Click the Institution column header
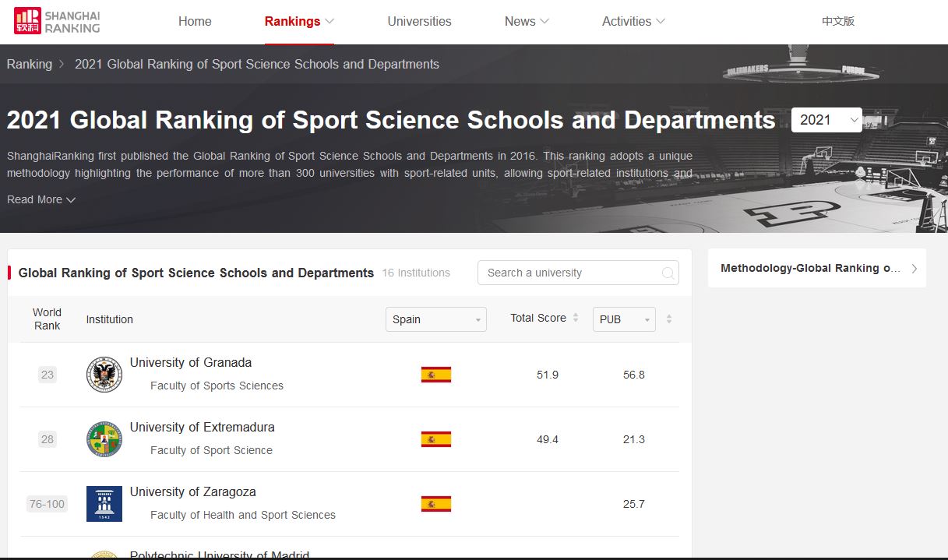 [x=109, y=319]
